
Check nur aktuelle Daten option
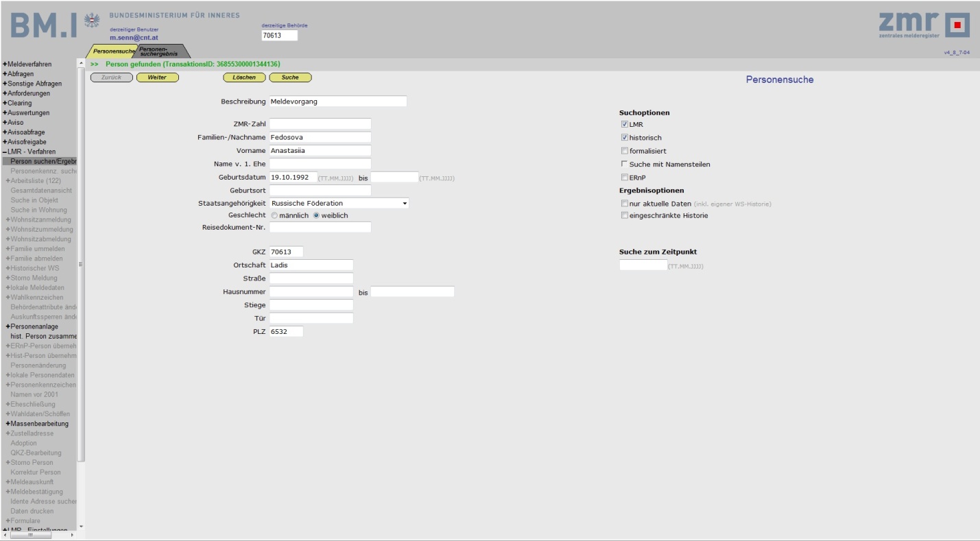pyautogui.click(x=625, y=204)
